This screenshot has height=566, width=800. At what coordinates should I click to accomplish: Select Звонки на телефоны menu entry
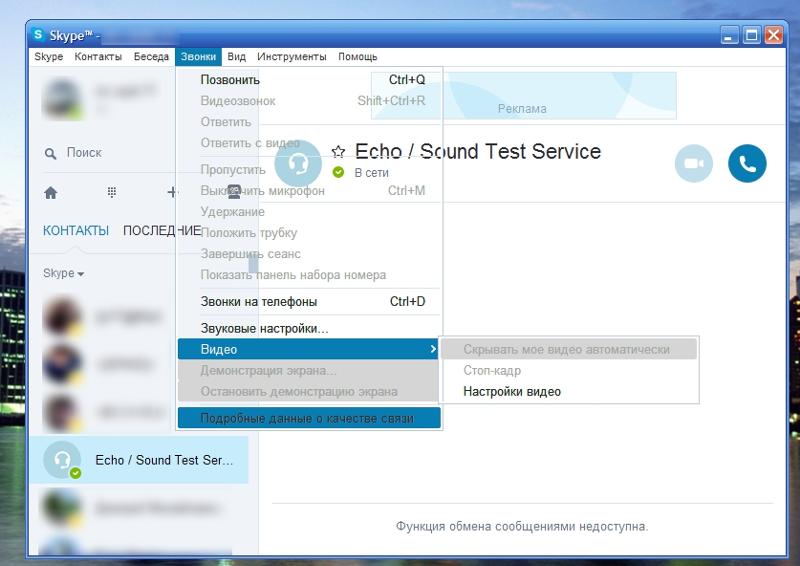point(309,302)
